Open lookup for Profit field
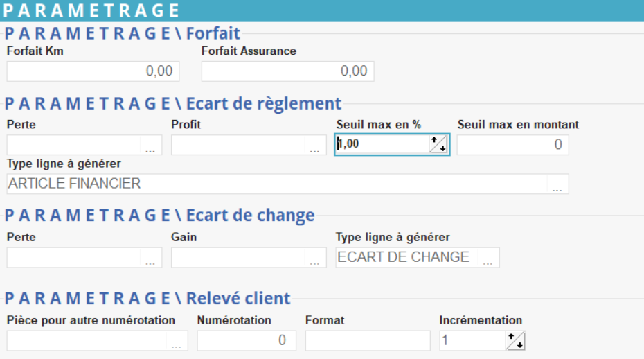This screenshot has height=359, width=644. pyautogui.click(x=315, y=146)
